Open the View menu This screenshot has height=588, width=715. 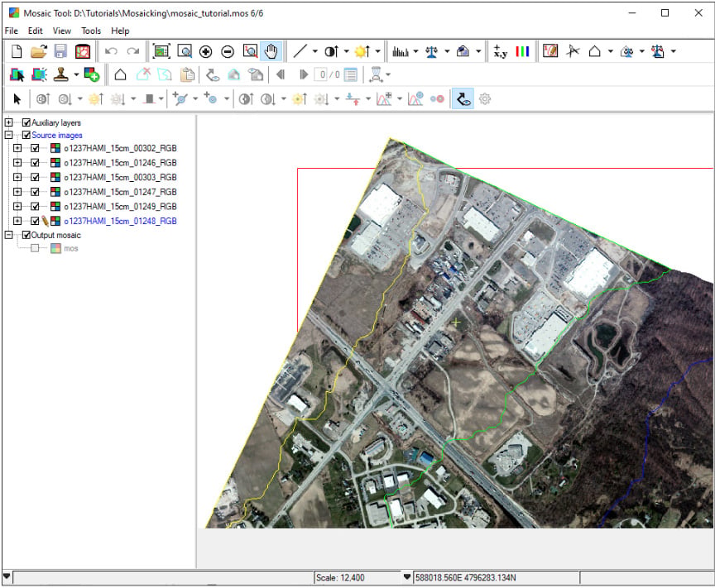61,31
